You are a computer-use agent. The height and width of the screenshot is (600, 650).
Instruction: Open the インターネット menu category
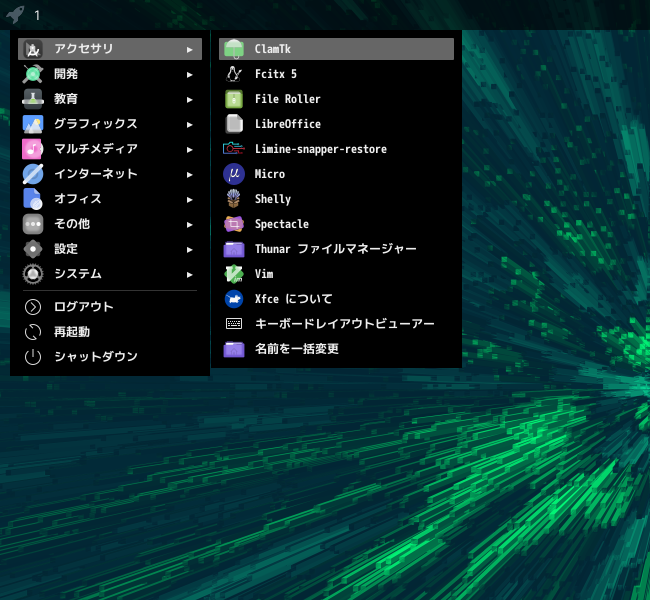point(110,174)
